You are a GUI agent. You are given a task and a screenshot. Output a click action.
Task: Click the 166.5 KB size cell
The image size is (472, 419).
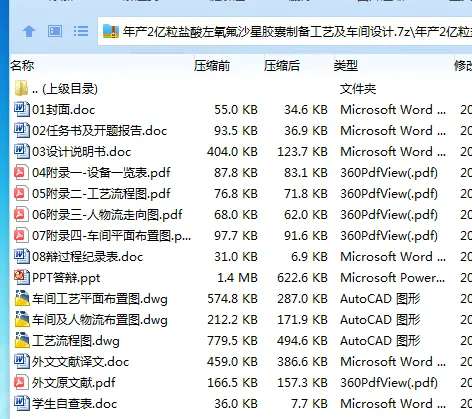click(x=232, y=383)
